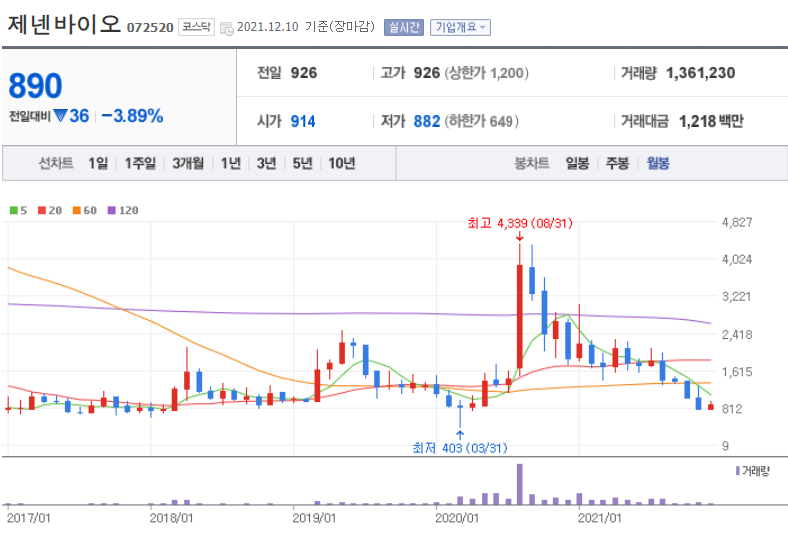
Task: Click the red 20-period moving average legend
Action: click(50, 210)
